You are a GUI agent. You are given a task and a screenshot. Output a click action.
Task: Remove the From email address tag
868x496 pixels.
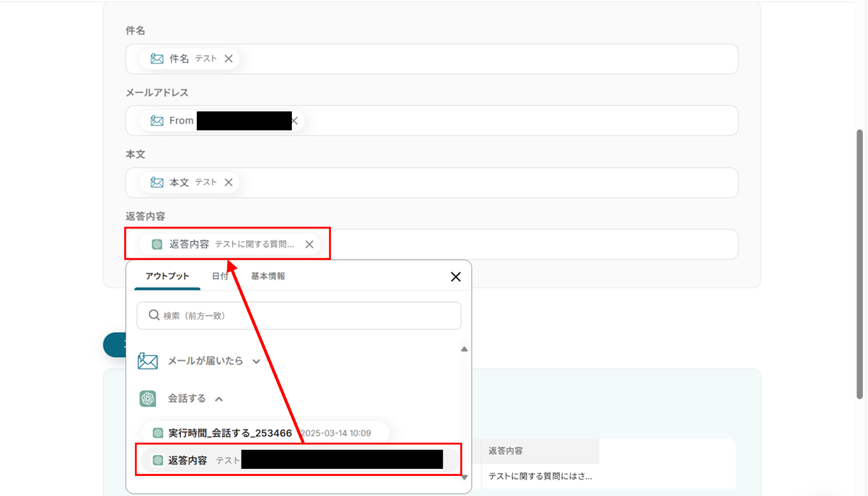[x=295, y=120]
